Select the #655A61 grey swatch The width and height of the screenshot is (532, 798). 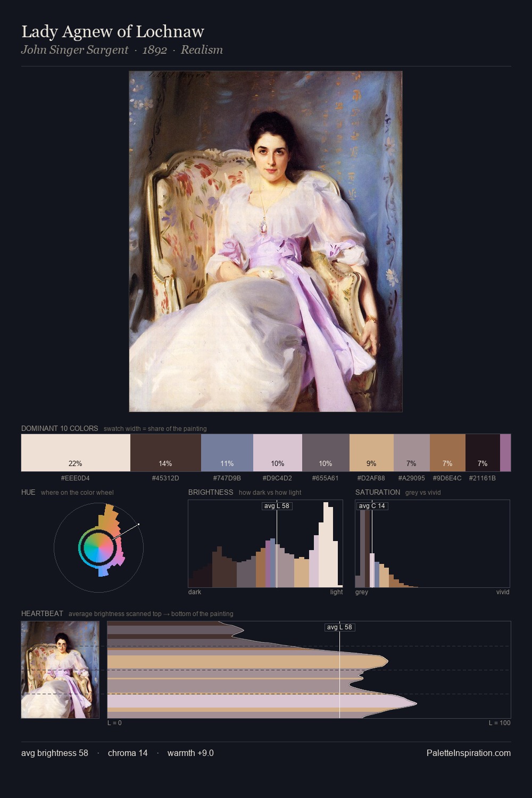tap(326, 453)
